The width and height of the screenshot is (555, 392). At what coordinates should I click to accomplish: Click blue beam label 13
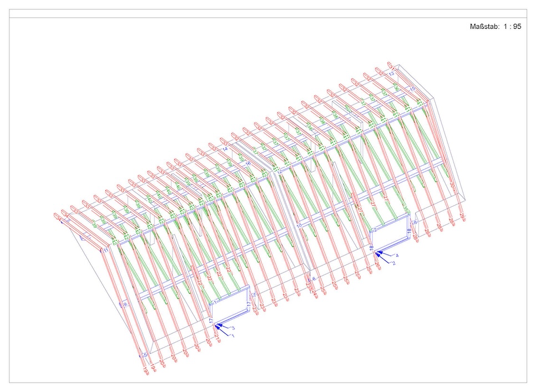pyautogui.click(x=391, y=74)
